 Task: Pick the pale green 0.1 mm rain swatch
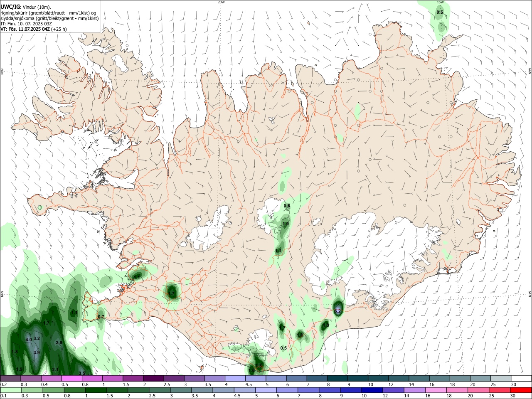click(x=10, y=390)
